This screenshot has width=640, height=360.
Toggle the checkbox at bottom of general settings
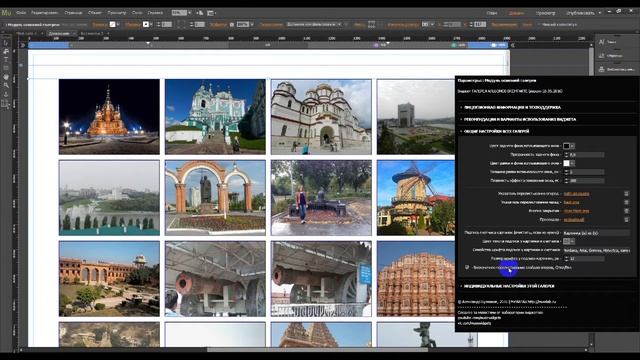point(467,267)
